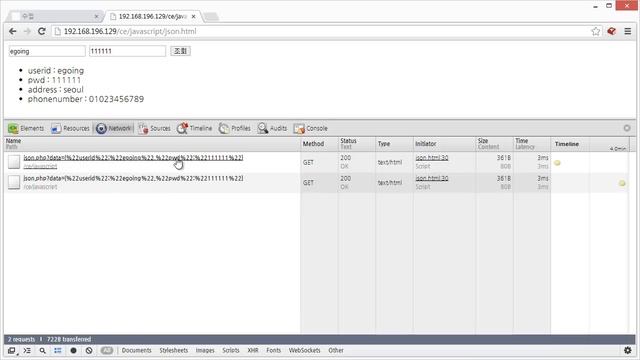Close the 192.168.196.129 tab

point(193,16)
